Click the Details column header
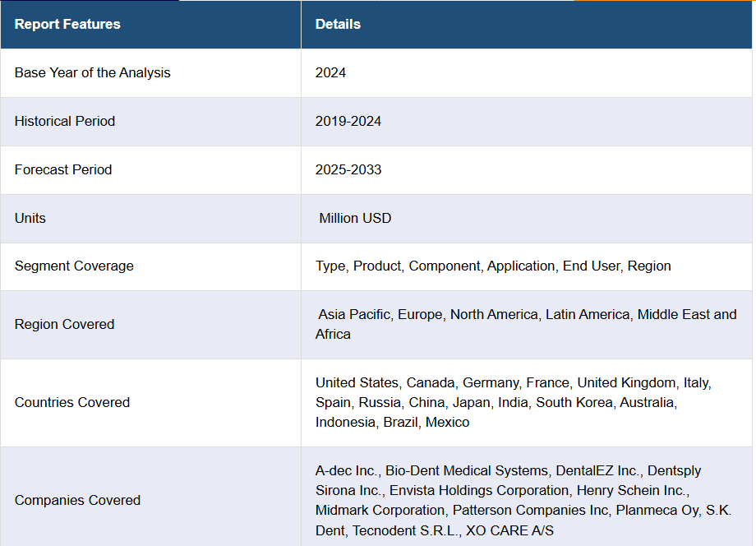This screenshot has height=546, width=756. (x=338, y=24)
